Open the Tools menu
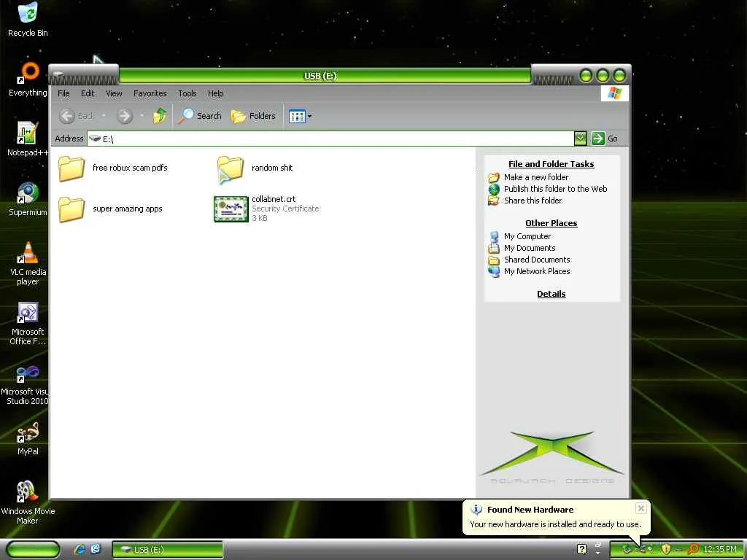Screen dimensions: 747x560 187,93
